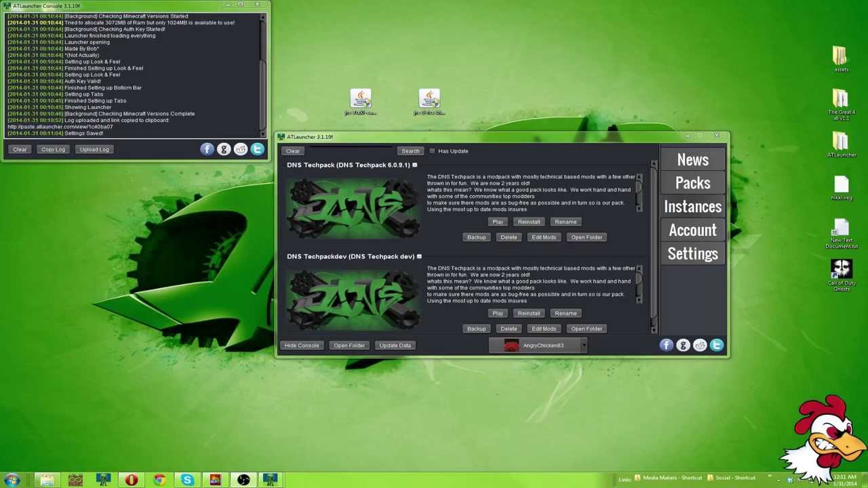Open Twitter link in ATLauncher Console

click(258, 149)
